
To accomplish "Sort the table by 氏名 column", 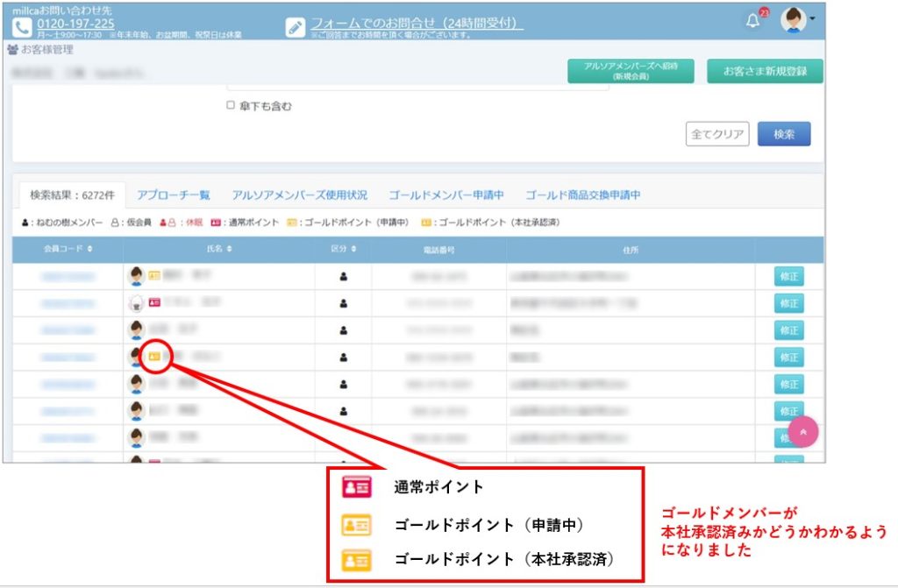I will point(230,250).
